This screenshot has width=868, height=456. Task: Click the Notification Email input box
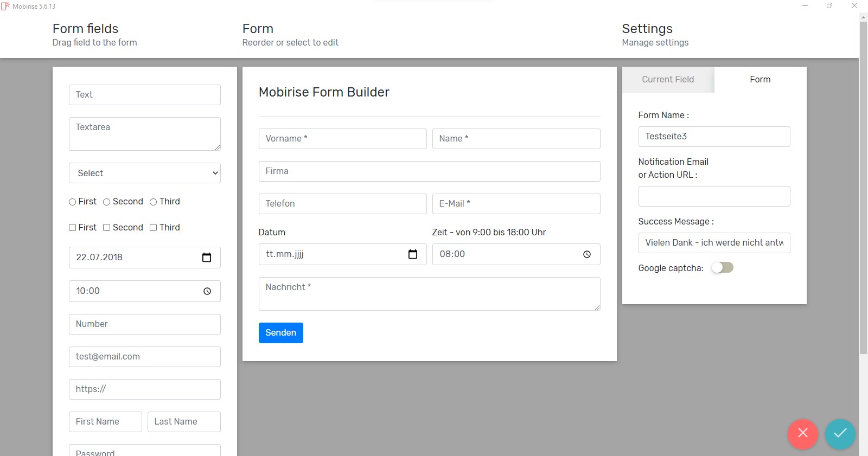pos(714,196)
